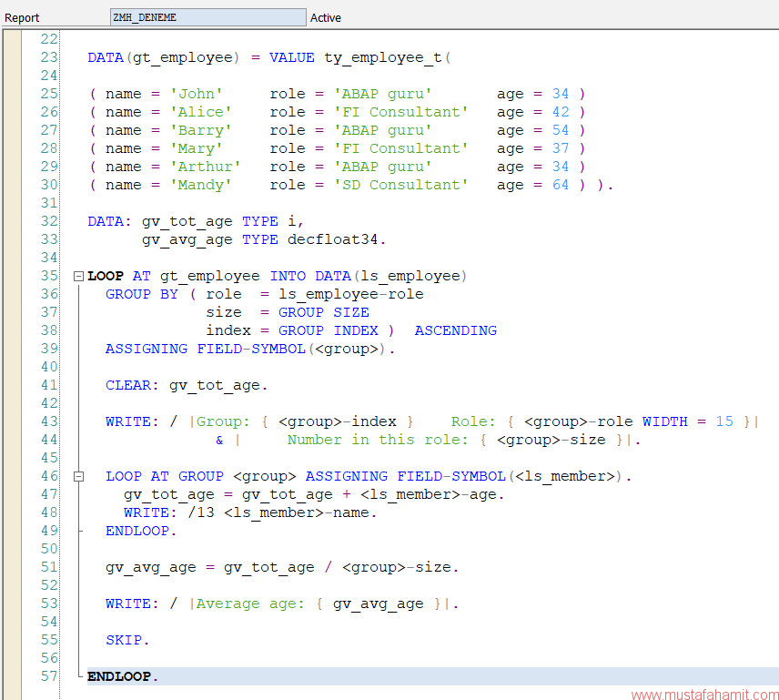Click the age value 64
This screenshot has width=779, height=700.
561,185
